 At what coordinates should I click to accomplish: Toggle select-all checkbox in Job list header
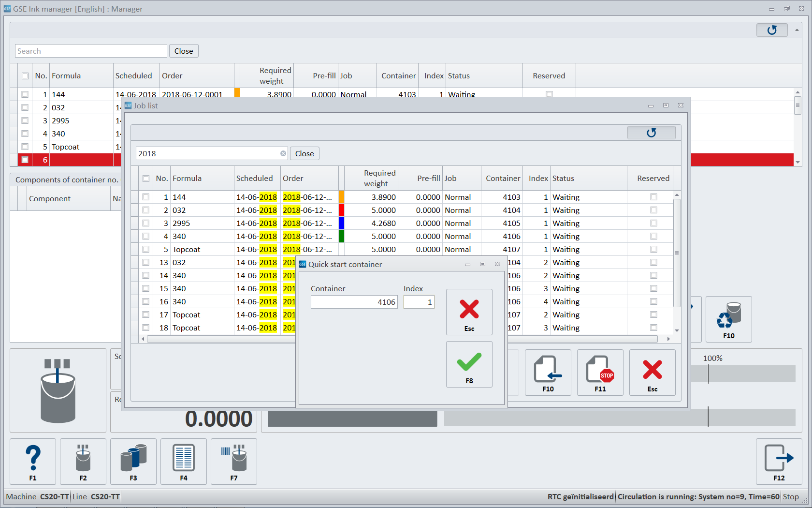tap(146, 179)
